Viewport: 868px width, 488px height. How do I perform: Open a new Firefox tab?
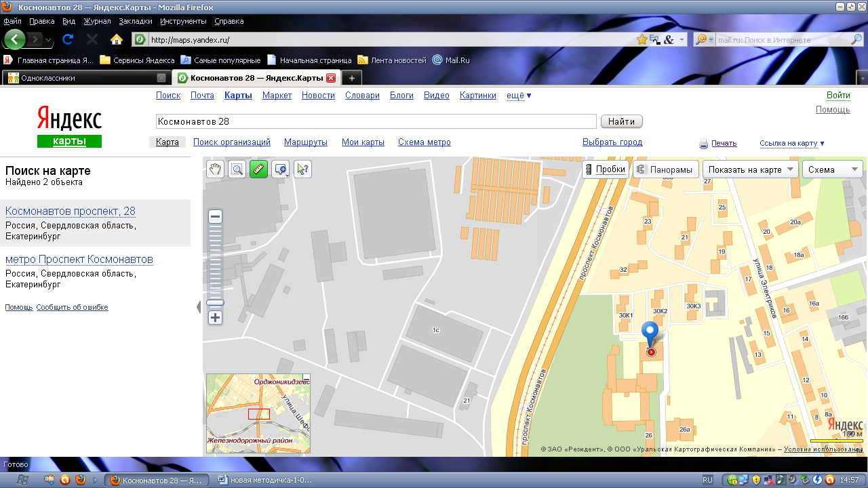pos(351,78)
